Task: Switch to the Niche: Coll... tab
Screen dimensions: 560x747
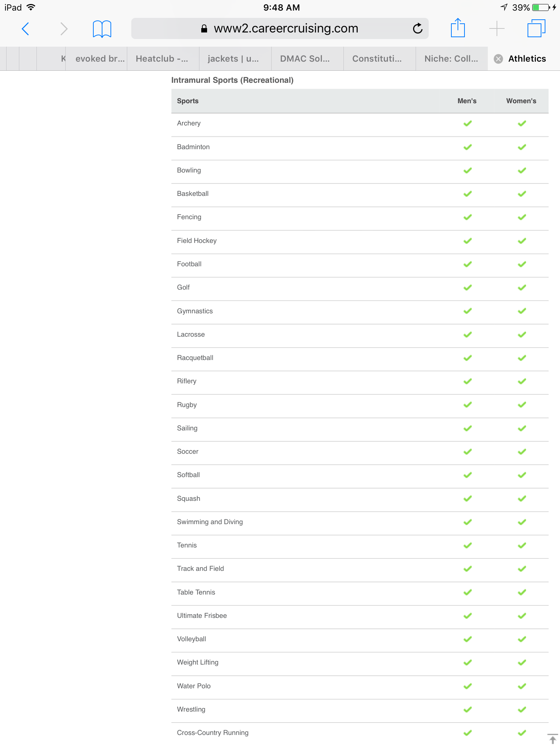Action: pyautogui.click(x=451, y=59)
